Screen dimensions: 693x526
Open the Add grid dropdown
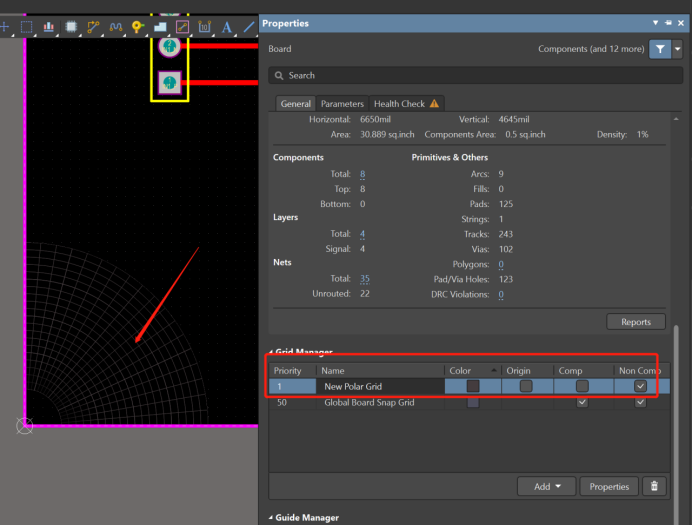coord(546,486)
